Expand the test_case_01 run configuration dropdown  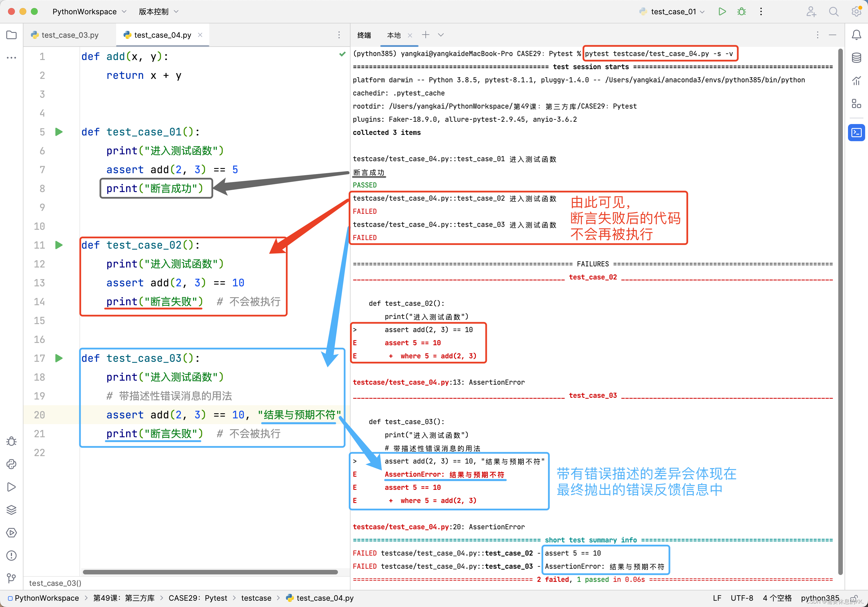point(677,12)
